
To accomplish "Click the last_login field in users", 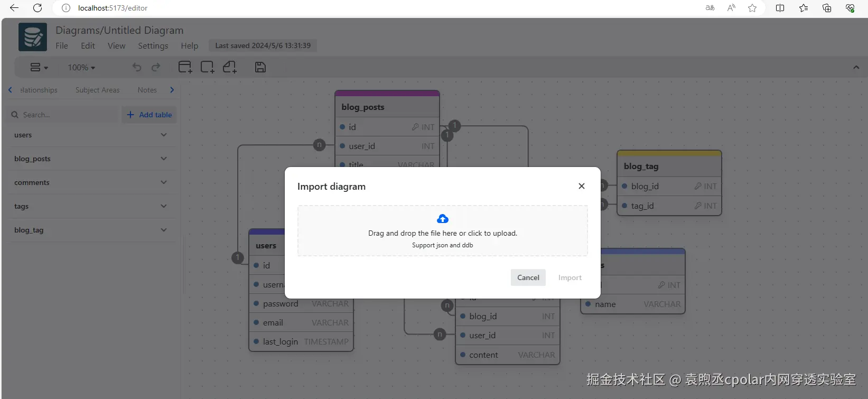I will click(301, 341).
